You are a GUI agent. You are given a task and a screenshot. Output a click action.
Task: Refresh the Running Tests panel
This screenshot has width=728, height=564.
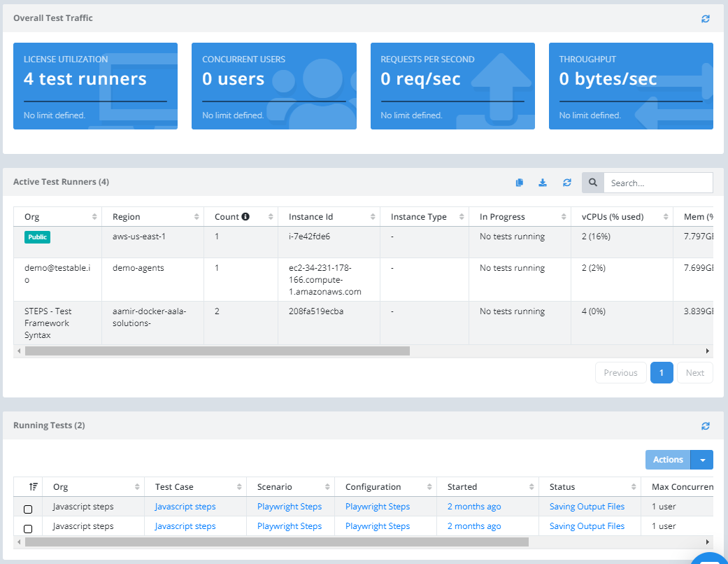(705, 426)
